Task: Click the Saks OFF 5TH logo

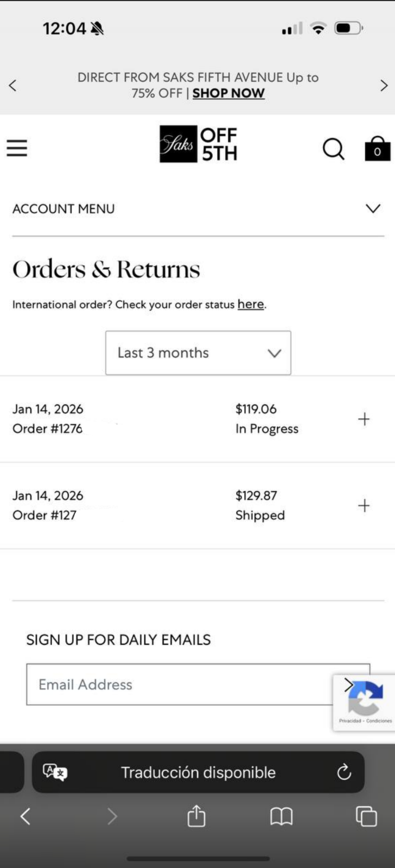Action: pos(199,144)
